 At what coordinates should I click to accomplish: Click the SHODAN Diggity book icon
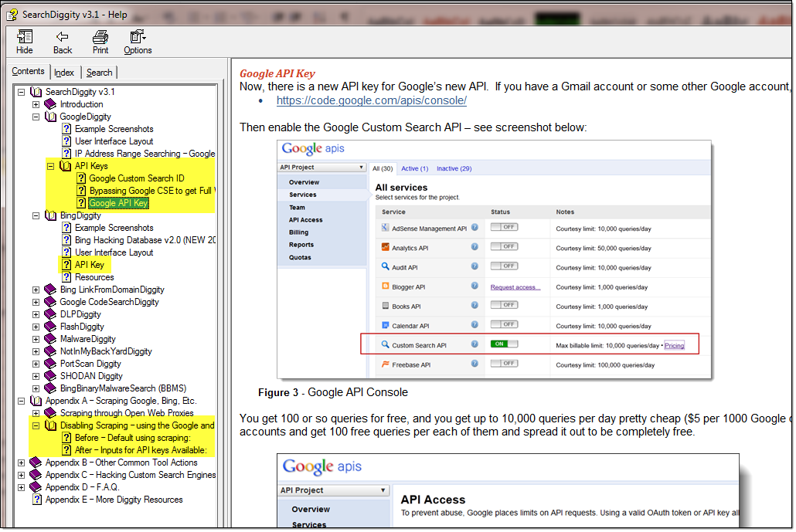[x=50, y=376]
